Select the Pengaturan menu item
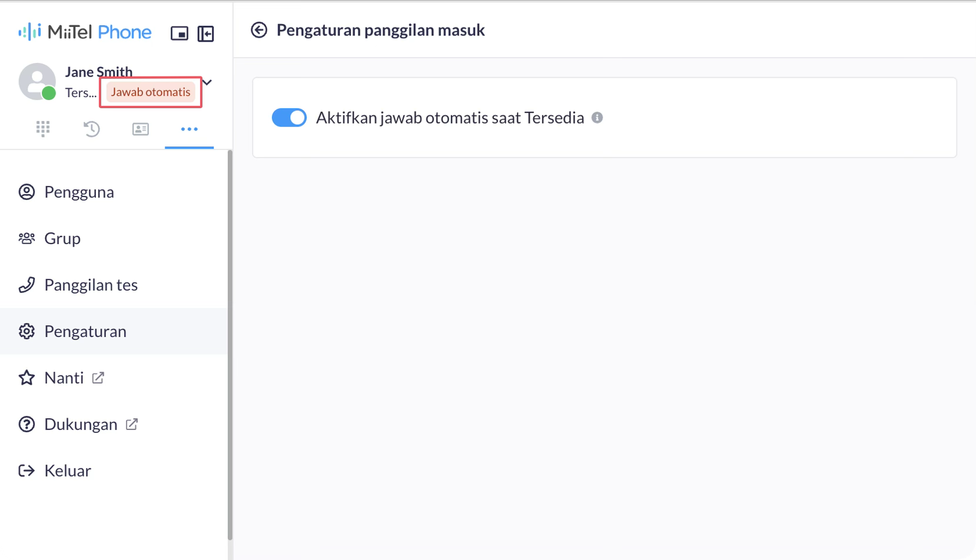 [x=114, y=331]
